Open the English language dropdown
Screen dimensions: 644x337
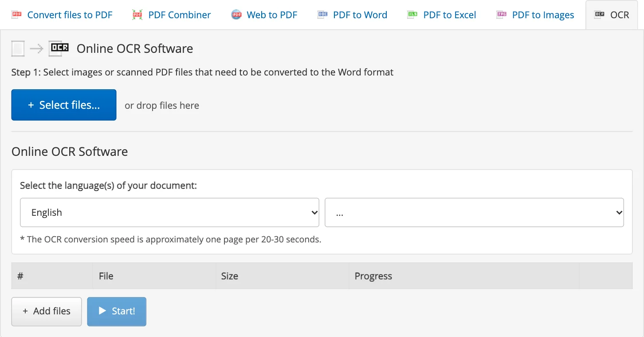coord(170,213)
